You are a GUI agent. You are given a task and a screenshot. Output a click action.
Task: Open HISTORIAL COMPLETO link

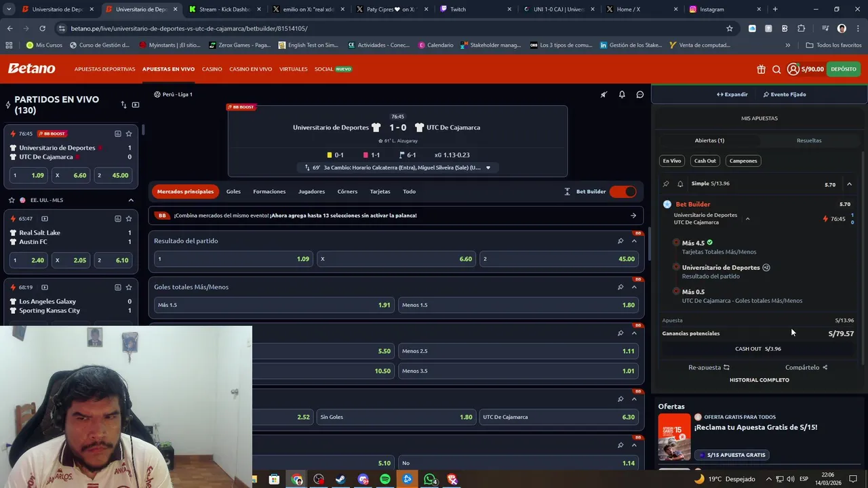(x=759, y=380)
